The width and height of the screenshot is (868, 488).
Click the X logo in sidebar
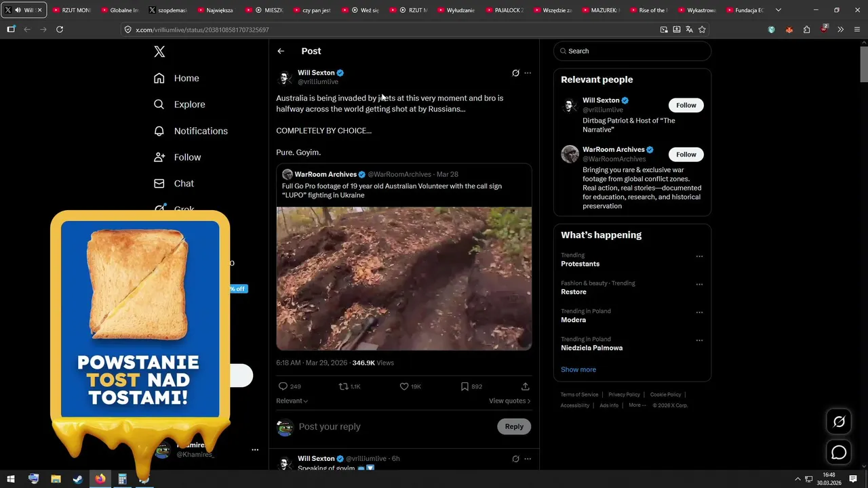tap(159, 52)
